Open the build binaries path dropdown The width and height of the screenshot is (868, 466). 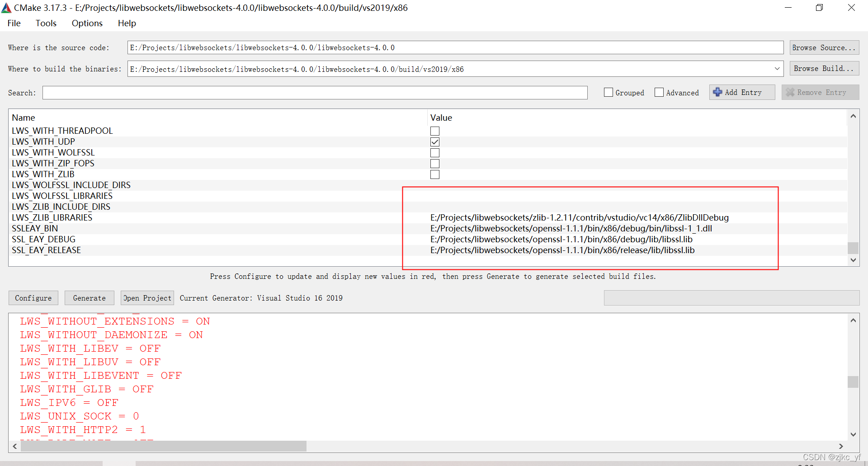[777, 69]
